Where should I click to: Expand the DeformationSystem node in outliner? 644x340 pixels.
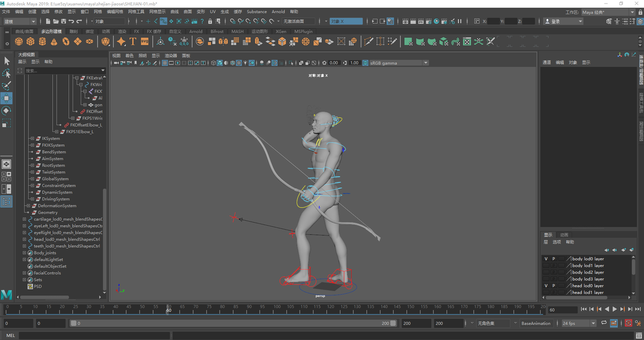pos(28,206)
